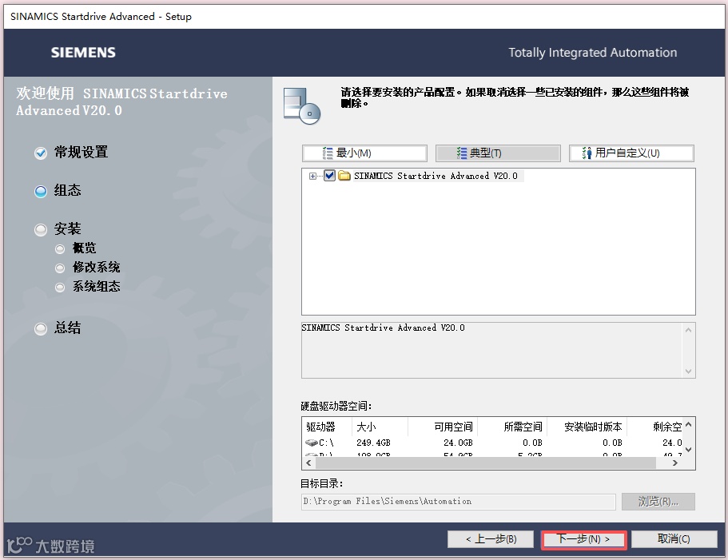Select the 总结 step in the sidebar

(67, 328)
